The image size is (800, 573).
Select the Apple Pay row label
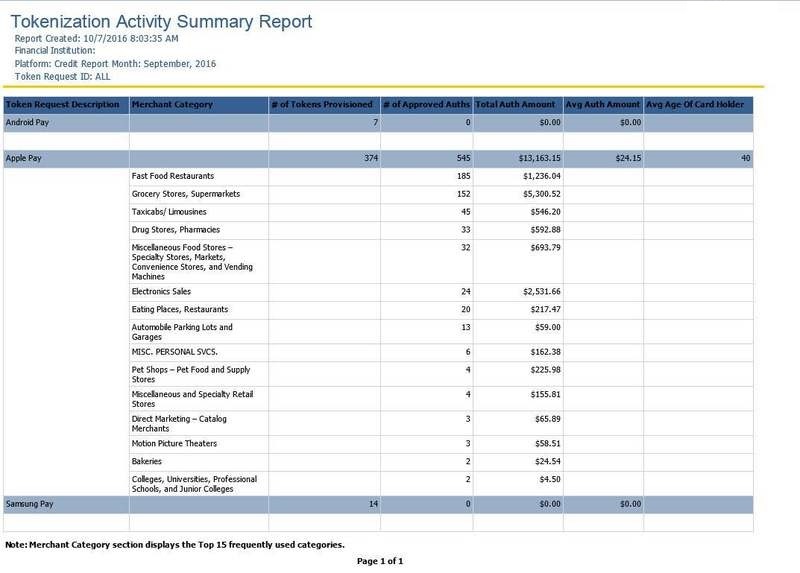pos(24,158)
